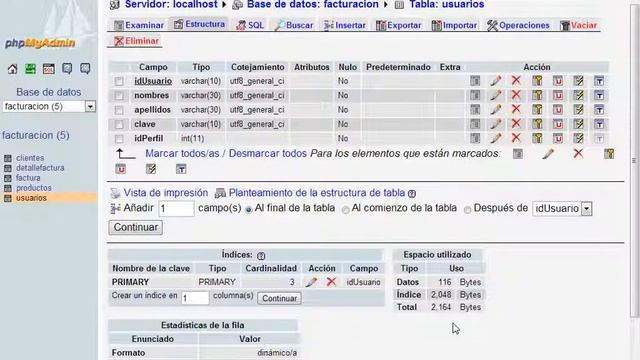This screenshot has height=360, width=640.
Task: Open the Insertar tab
Action: (x=344, y=25)
